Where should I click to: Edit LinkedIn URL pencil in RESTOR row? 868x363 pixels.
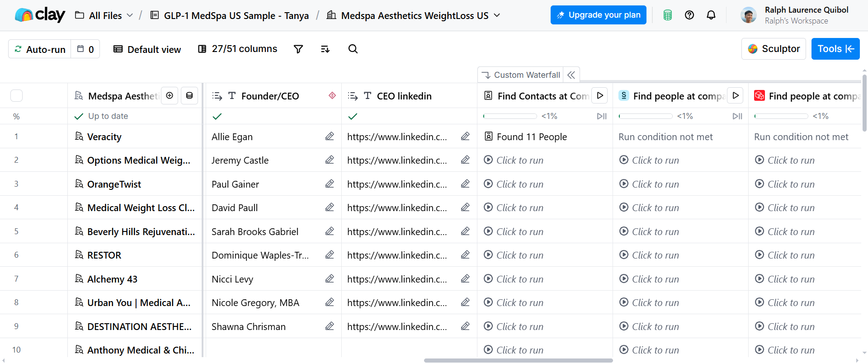coord(465,255)
